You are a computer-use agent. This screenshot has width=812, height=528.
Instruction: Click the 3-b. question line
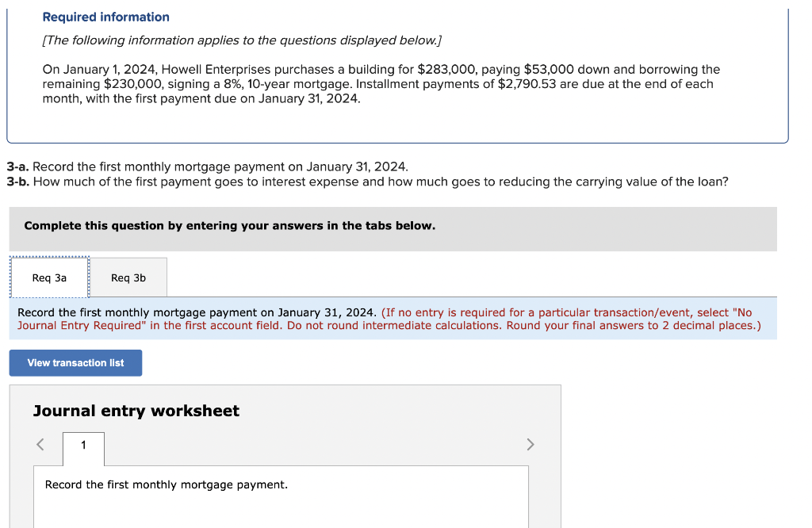point(368,182)
